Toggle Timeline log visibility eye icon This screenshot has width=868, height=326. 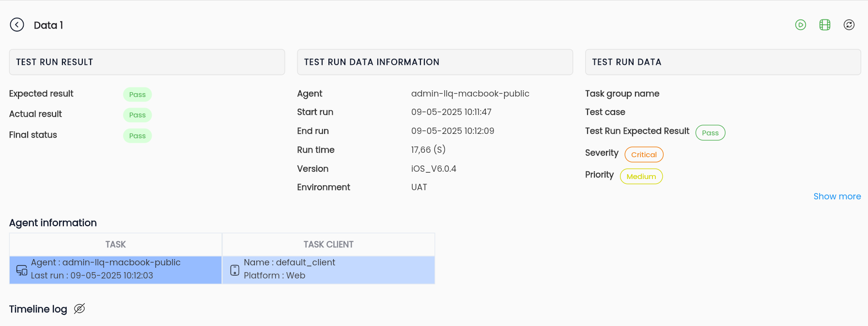pos(79,309)
